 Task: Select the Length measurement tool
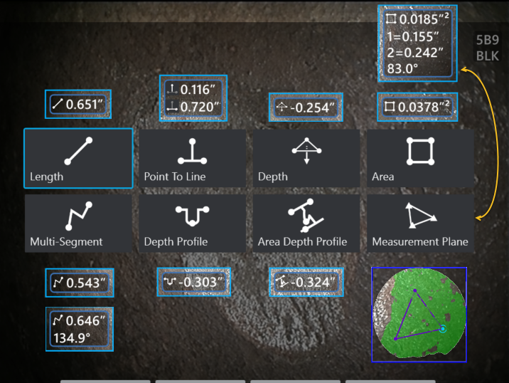[78, 158]
